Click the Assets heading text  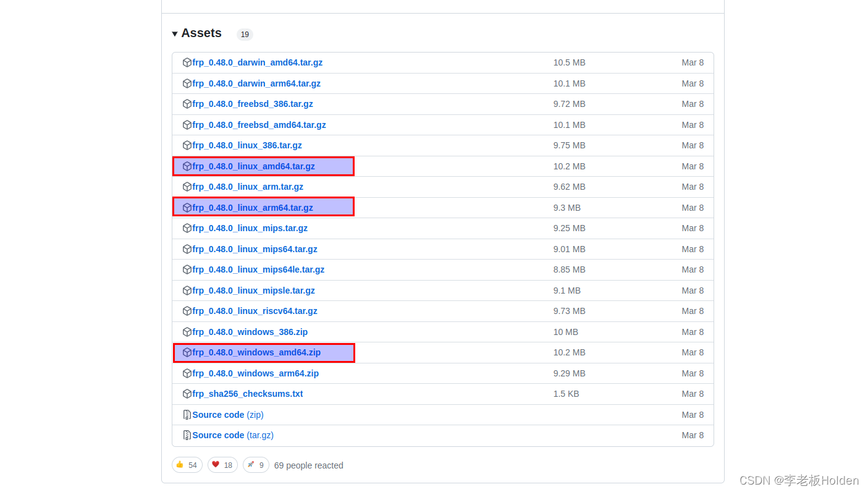(201, 33)
